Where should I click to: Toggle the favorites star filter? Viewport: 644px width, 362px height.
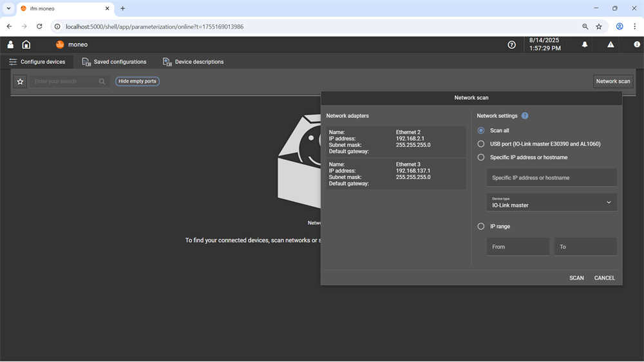click(20, 81)
